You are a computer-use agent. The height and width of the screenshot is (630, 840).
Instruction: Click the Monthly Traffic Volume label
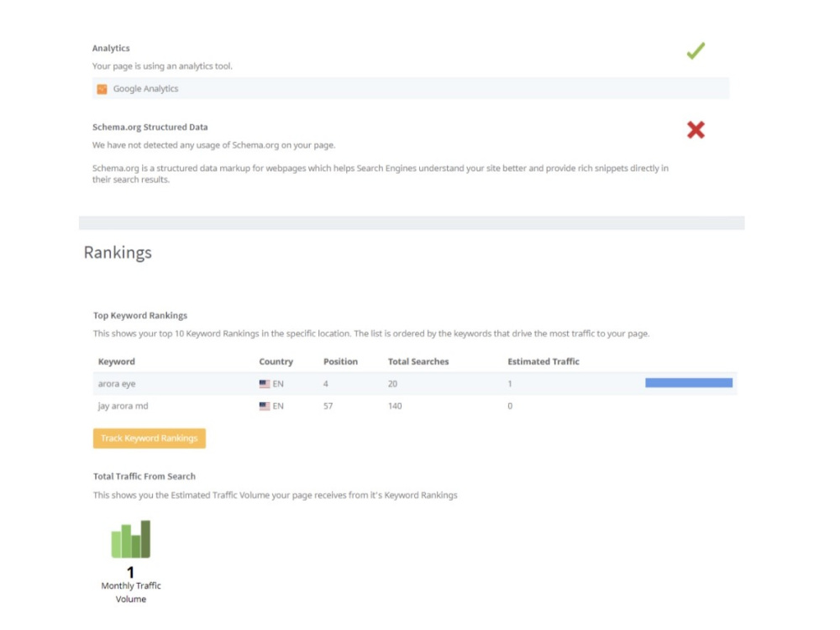131,592
